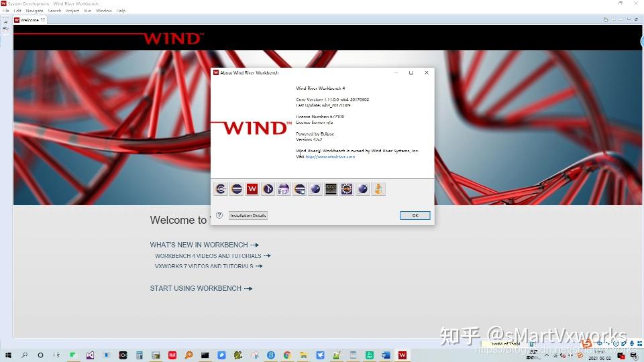Screen dimensions: 644x362
Task: Click the first blue sphere feature icon
Action: 315,189
